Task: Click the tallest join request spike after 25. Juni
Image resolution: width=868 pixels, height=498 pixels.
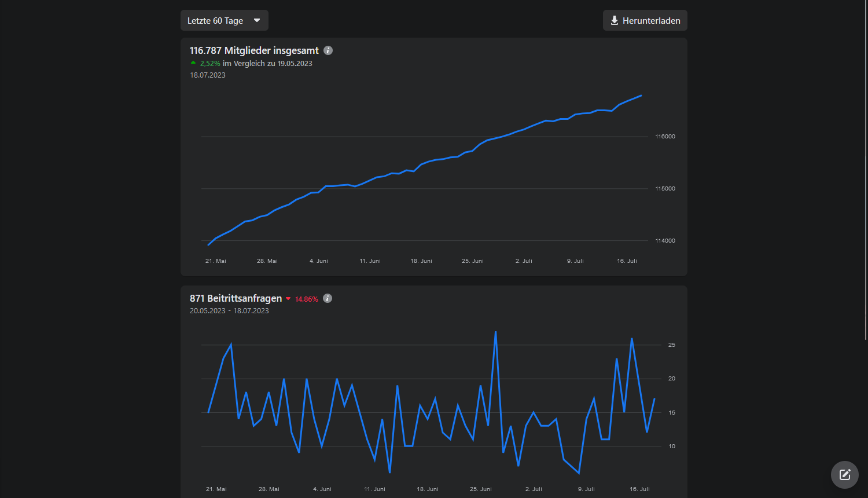Action: coord(496,332)
